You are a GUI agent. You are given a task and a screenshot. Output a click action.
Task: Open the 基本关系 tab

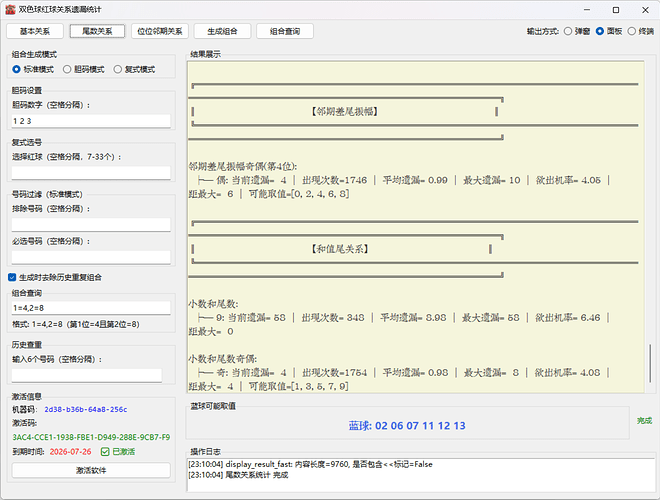tap(35, 31)
